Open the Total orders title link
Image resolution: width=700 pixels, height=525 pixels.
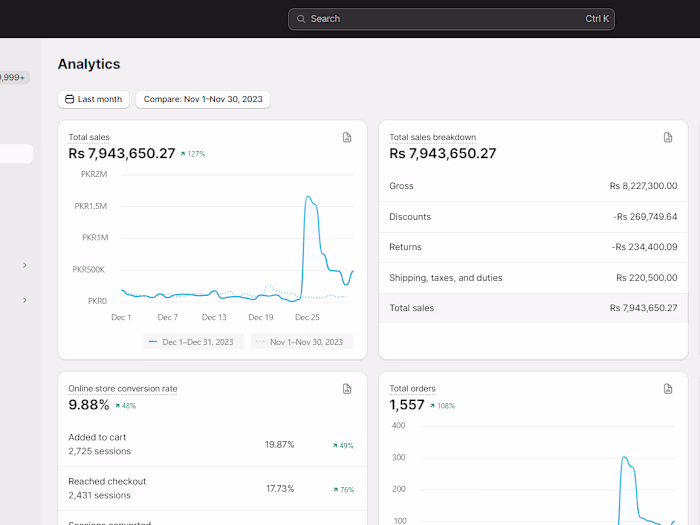click(x=412, y=389)
